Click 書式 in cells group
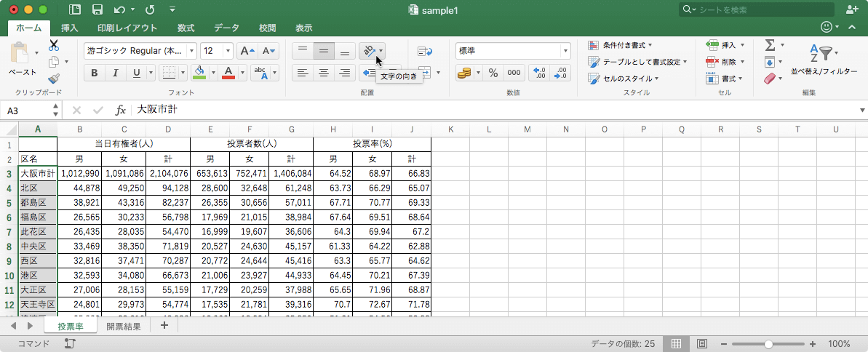 pyautogui.click(x=725, y=79)
